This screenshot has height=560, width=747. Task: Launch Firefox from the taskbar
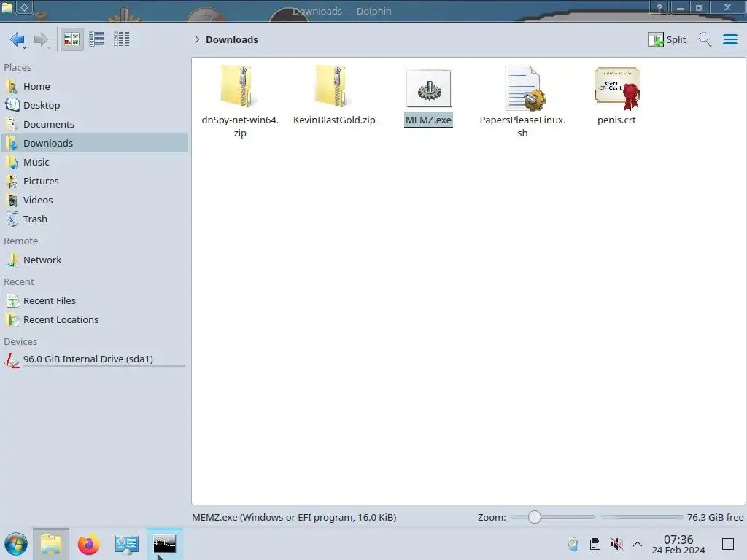88,544
